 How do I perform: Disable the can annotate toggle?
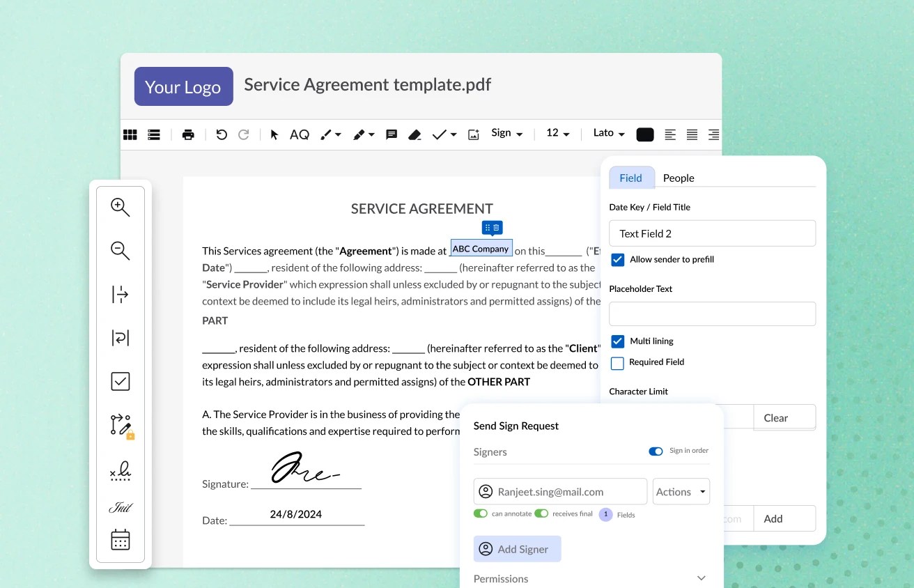coord(481,513)
